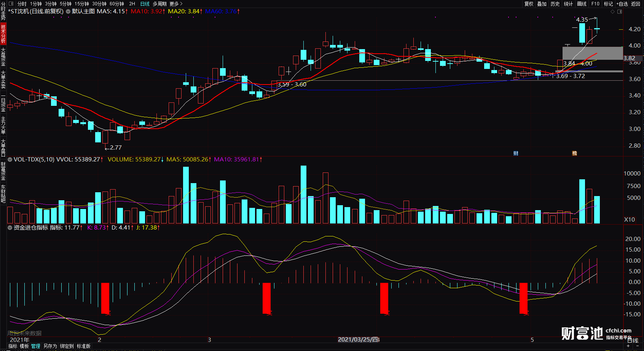Expand the VOL-TDX indicator dropdown
This screenshot has height=351, width=644.
10,160
